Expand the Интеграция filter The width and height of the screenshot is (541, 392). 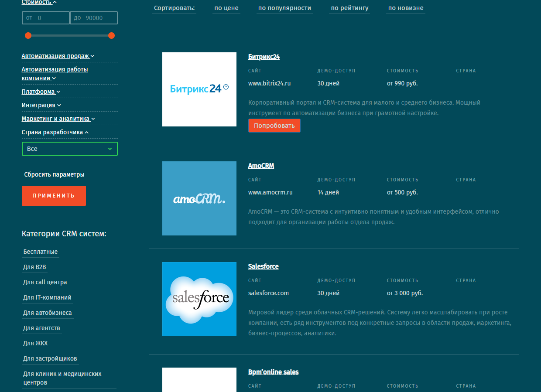point(41,105)
